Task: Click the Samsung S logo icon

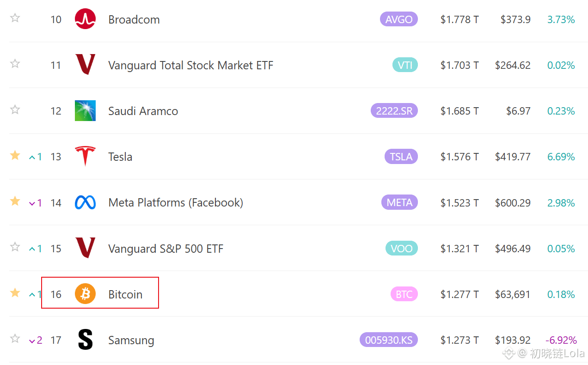Action: [x=85, y=340]
